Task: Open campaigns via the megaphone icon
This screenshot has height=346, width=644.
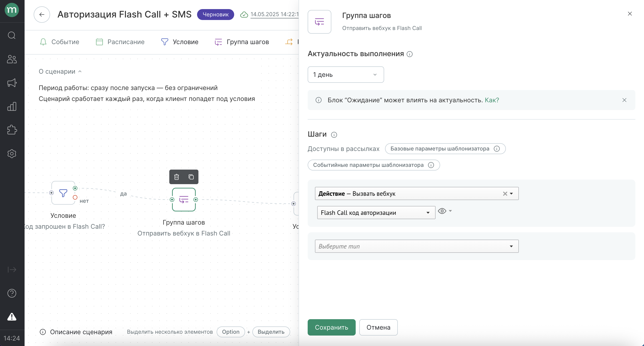Action: pos(12,83)
